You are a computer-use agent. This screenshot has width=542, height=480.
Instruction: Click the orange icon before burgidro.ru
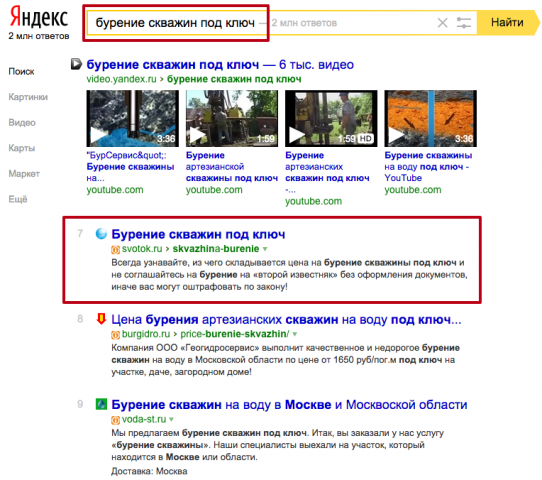[x=115, y=335]
